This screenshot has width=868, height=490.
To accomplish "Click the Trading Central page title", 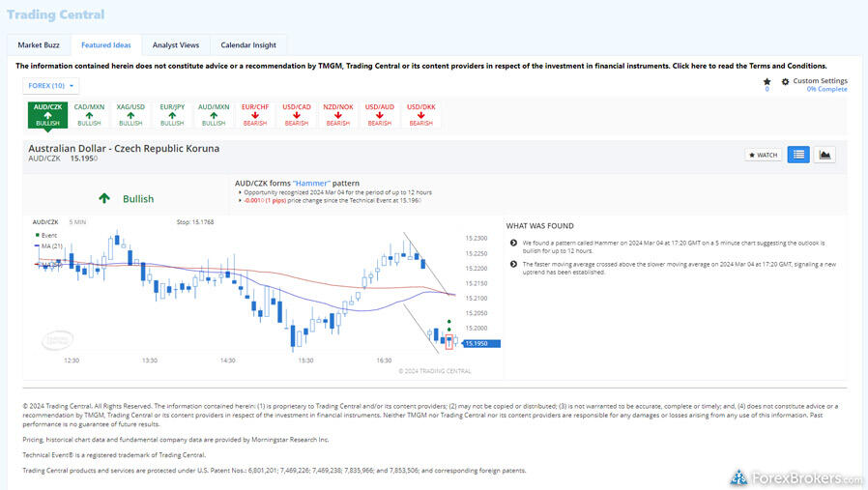I will [55, 14].
